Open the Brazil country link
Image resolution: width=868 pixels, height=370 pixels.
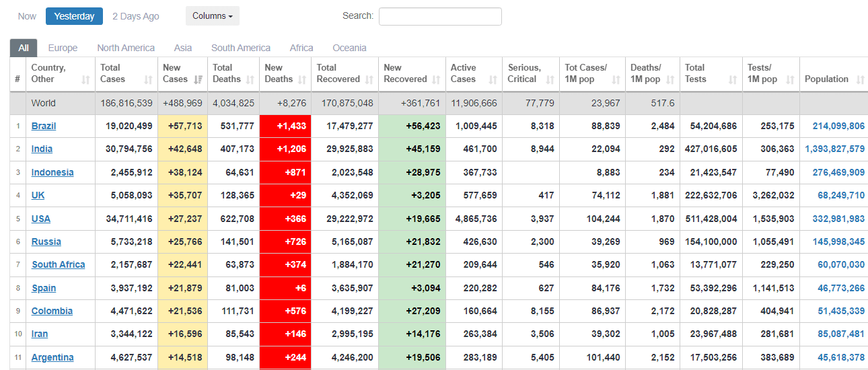(44, 126)
